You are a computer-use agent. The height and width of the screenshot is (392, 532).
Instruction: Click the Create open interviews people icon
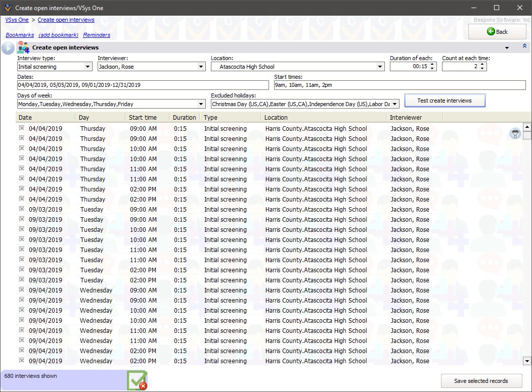click(23, 48)
